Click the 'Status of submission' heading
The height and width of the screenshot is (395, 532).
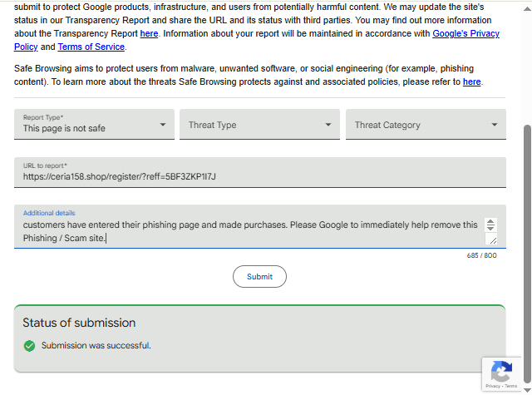point(79,323)
